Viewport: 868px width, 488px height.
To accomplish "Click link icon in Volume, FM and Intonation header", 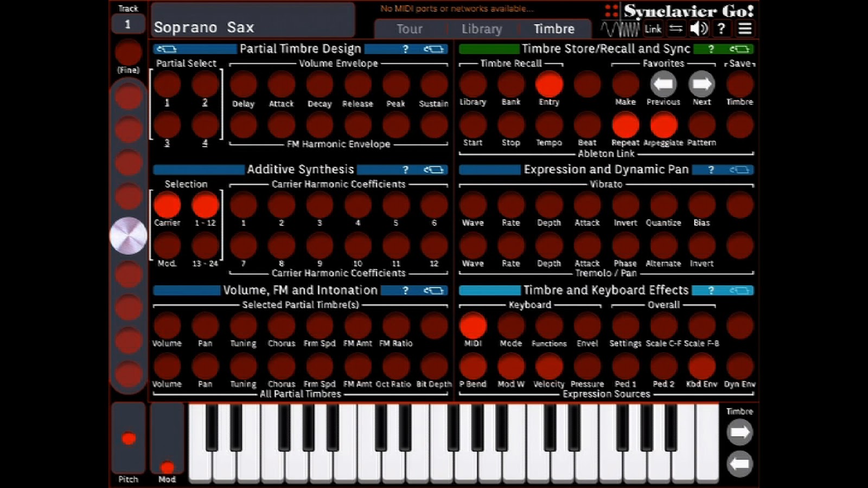I will 433,291.
